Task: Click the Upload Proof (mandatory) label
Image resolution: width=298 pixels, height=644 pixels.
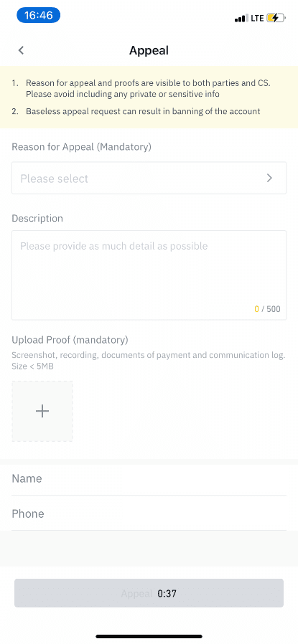Action: (70, 340)
